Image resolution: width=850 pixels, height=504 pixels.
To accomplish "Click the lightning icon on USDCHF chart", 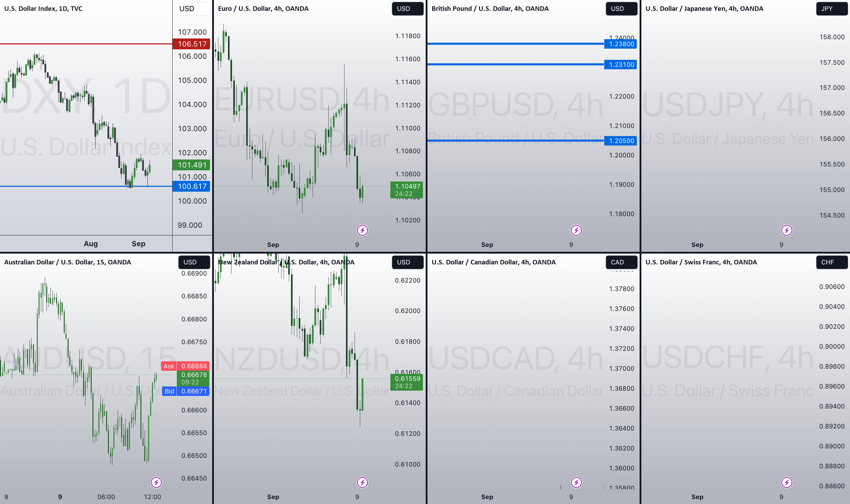I will [x=787, y=482].
